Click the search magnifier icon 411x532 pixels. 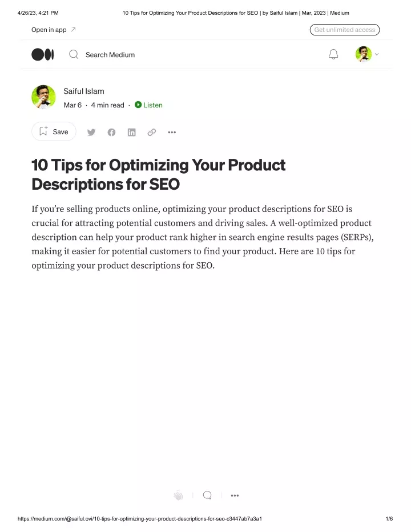coord(74,54)
